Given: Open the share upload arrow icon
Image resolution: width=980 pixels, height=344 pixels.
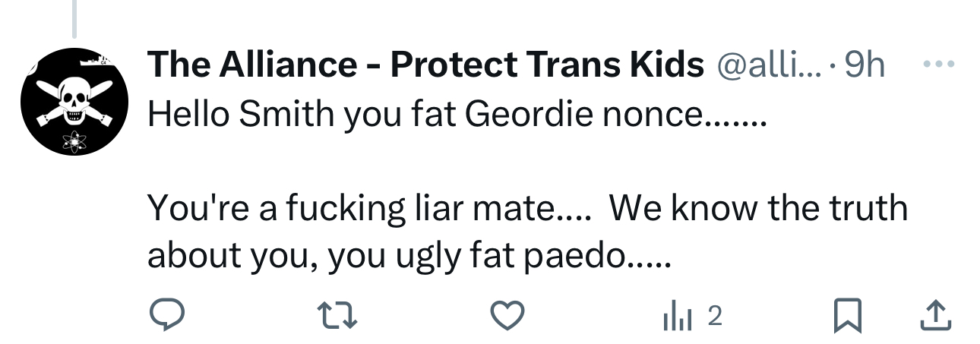Looking at the screenshot, I should click(x=937, y=316).
